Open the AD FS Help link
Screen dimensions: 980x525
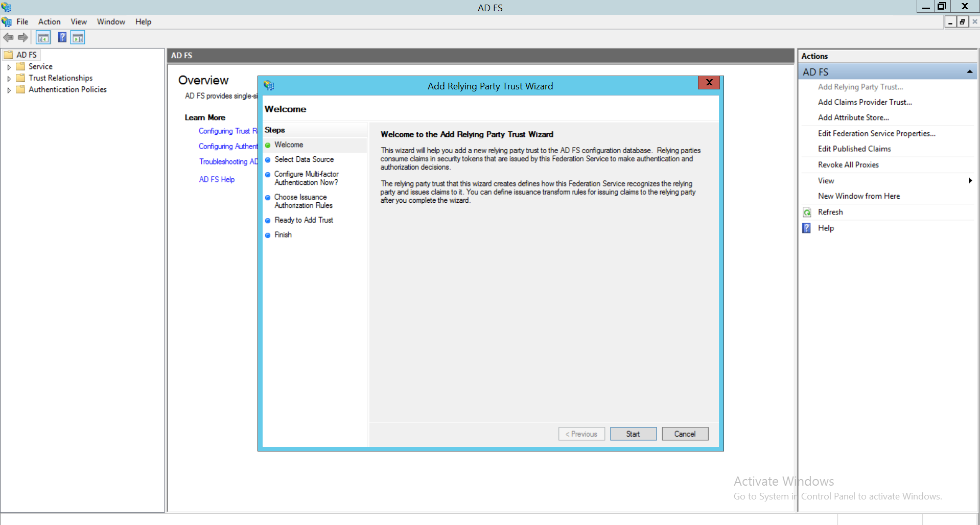click(x=217, y=179)
